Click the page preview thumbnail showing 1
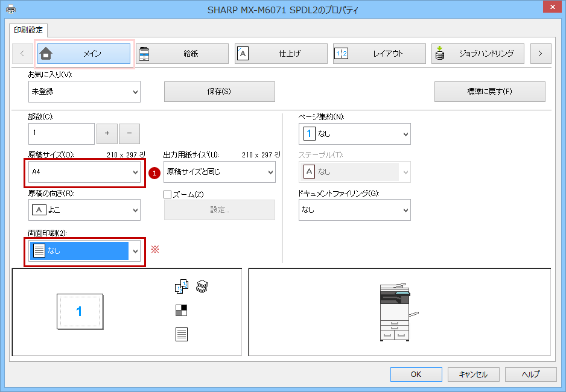 [80, 312]
